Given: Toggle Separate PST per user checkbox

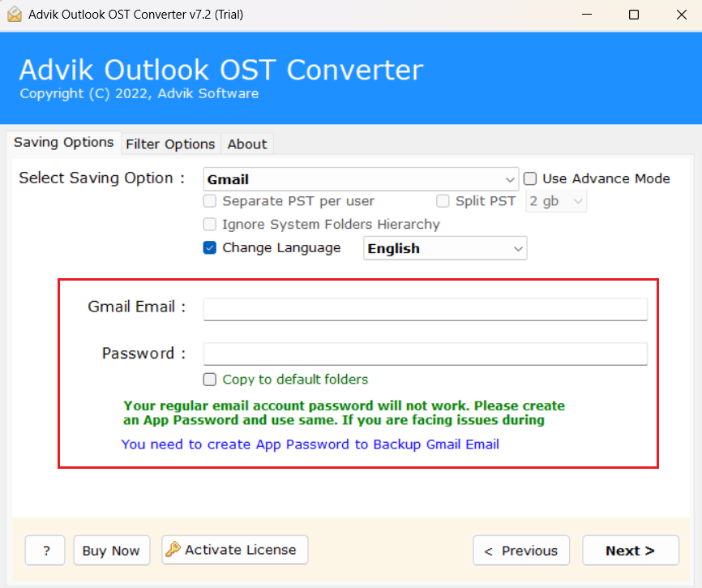Looking at the screenshot, I should tap(209, 201).
